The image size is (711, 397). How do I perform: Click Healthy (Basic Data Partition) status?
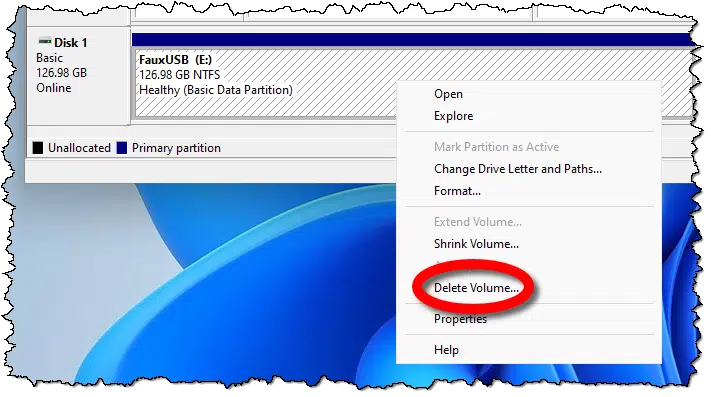pos(215,90)
